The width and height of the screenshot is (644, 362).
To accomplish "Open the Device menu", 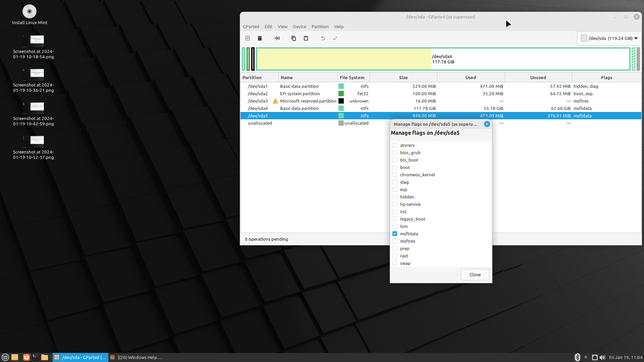I will tap(299, 26).
